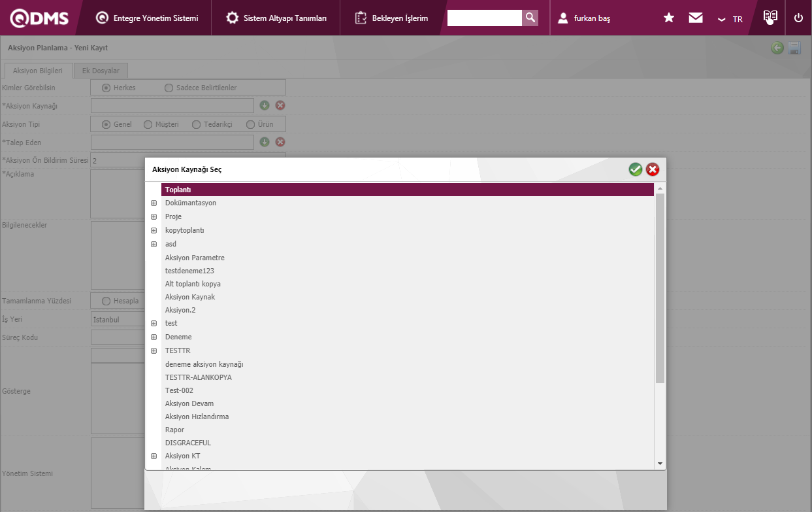Select DISGRACEFUL item
812x512 pixels.
point(188,443)
